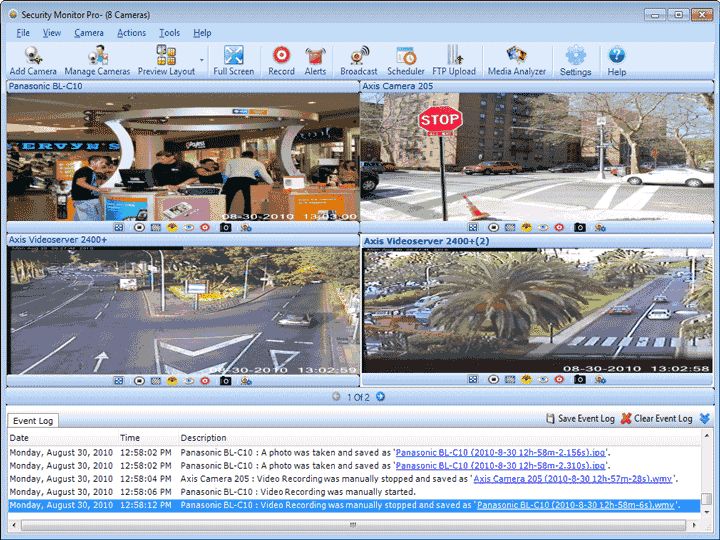Click stop icon under Panasonic BL-C10 feed

coord(139,227)
